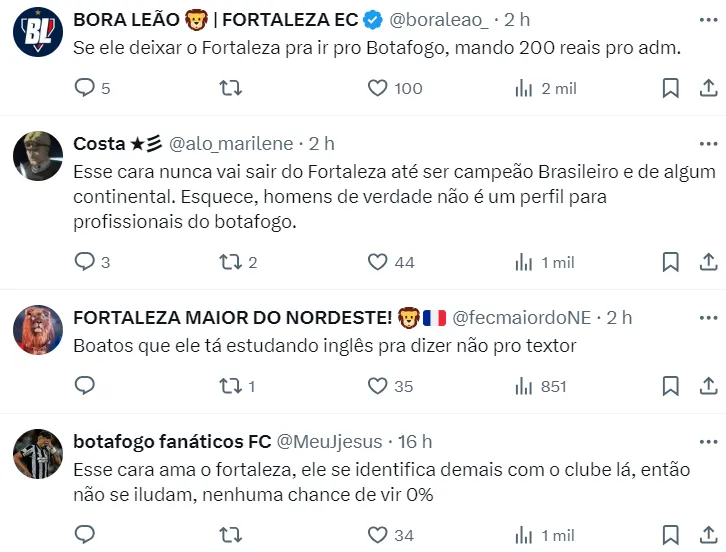View 851 views analytics icon
Screen dimensions: 726x552
524,386
